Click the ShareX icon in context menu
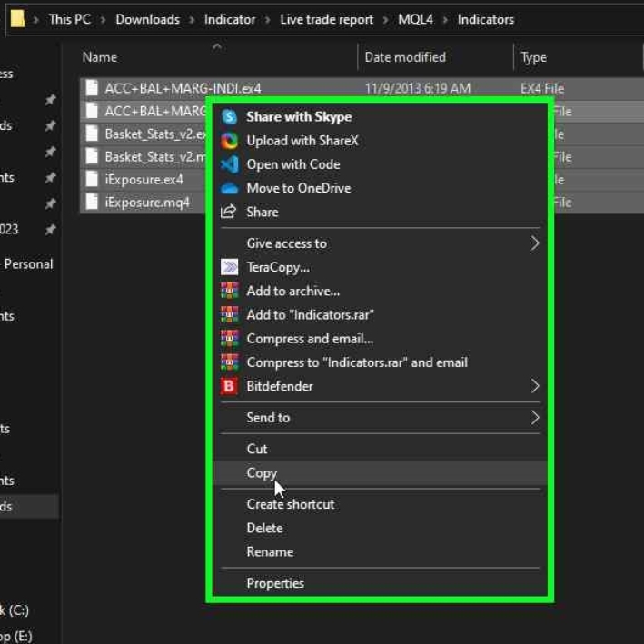The height and width of the screenshot is (644, 644). click(x=229, y=141)
